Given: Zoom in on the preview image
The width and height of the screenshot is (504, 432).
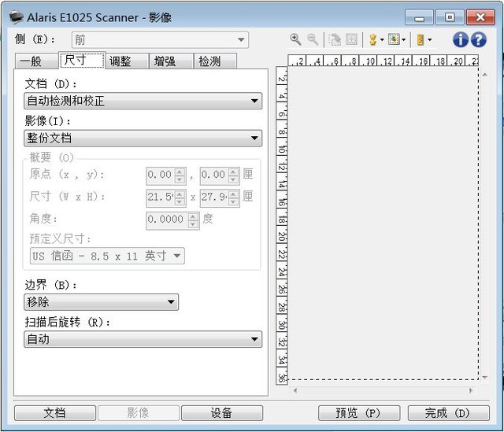Looking at the screenshot, I should pyautogui.click(x=295, y=39).
